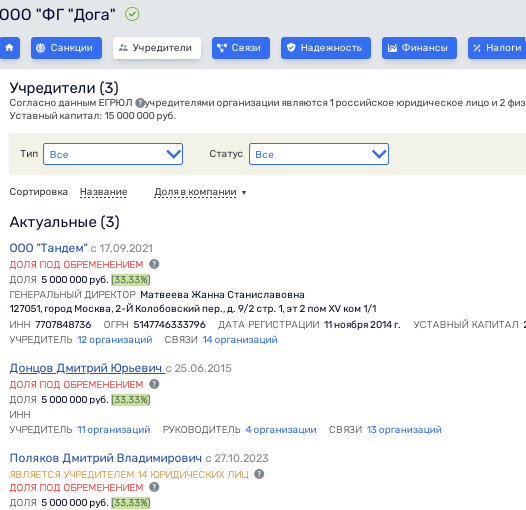The width and height of the screenshot is (526, 510).
Task: Click the green verified checkmark icon
Action: (x=132, y=14)
